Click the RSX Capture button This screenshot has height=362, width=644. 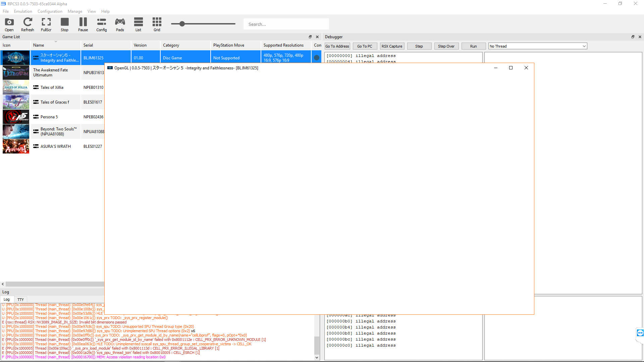tap(392, 46)
